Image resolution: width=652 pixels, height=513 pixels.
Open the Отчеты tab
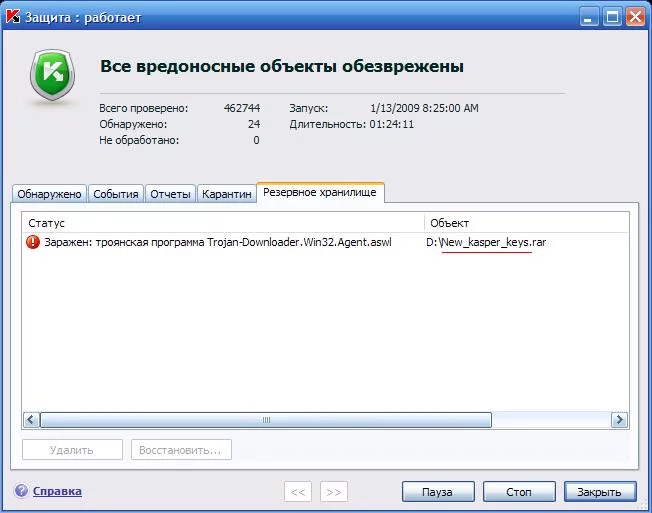pyautogui.click(x=170, y=194)
